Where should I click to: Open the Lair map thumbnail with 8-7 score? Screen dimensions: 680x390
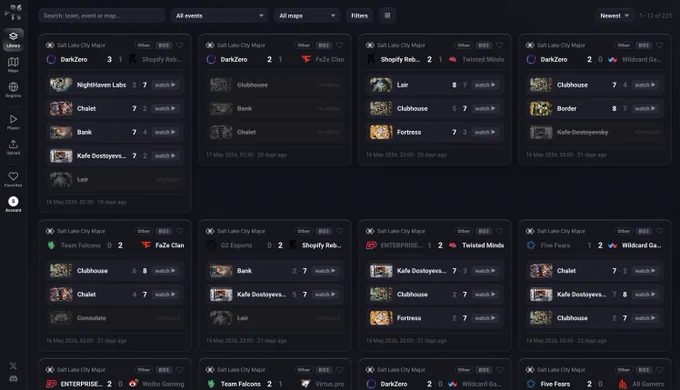(381, 85)
